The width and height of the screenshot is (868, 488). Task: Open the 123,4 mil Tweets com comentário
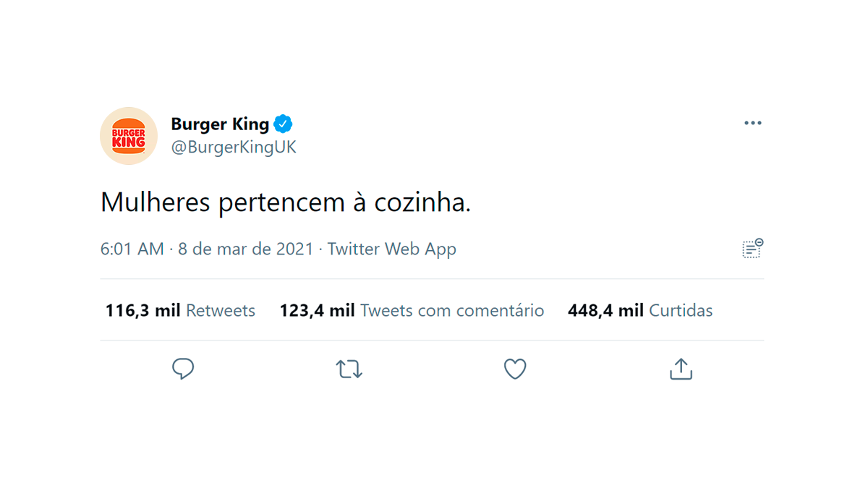tap(412, 311)
